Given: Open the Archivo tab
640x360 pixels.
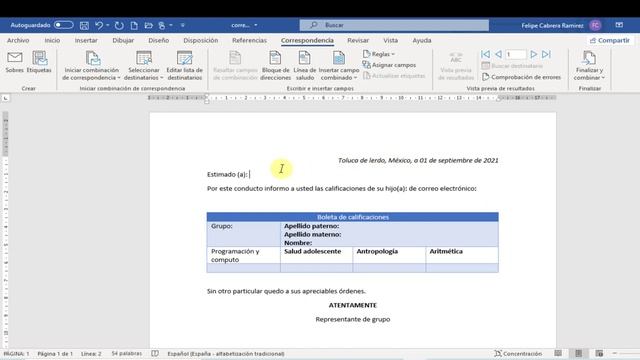Looking at the screenshot, I should tap(18, 40).
